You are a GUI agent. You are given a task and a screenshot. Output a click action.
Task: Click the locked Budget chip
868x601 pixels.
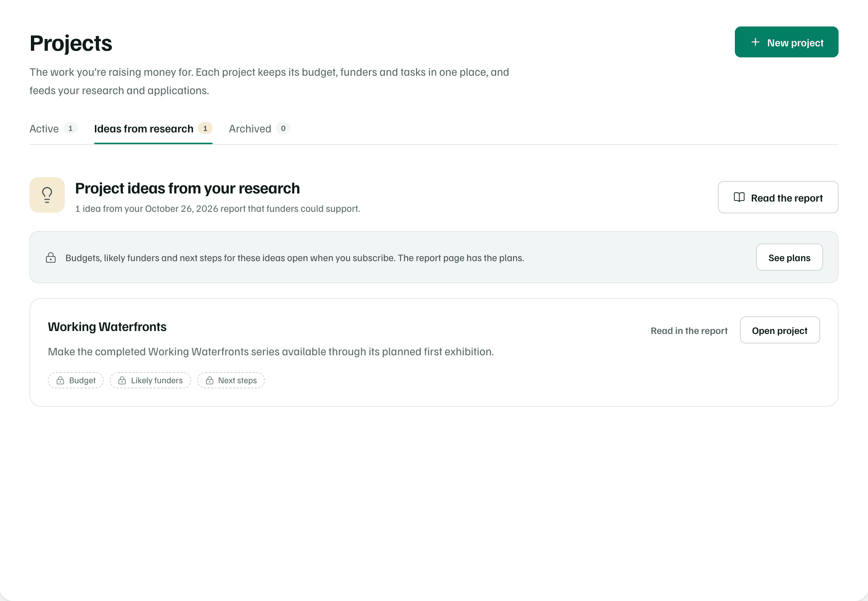pos(76,380)
